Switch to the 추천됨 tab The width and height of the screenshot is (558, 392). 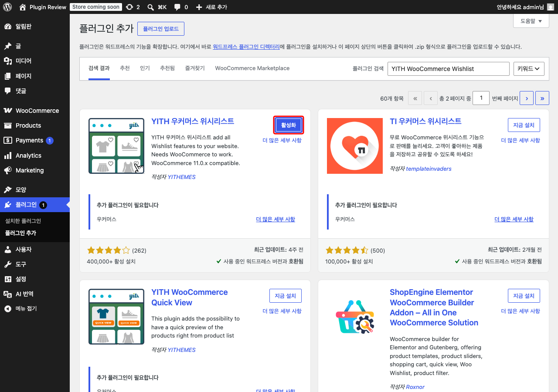tap(167, 68)
